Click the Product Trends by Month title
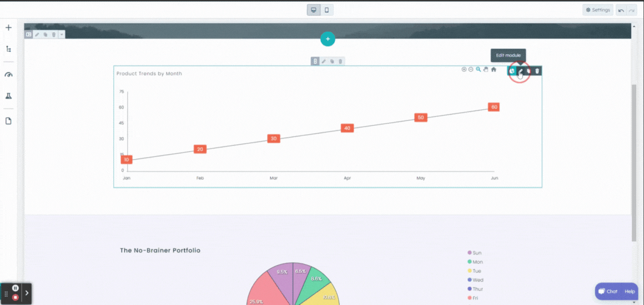The image size is (644, 305). click(x=149, y=74)
